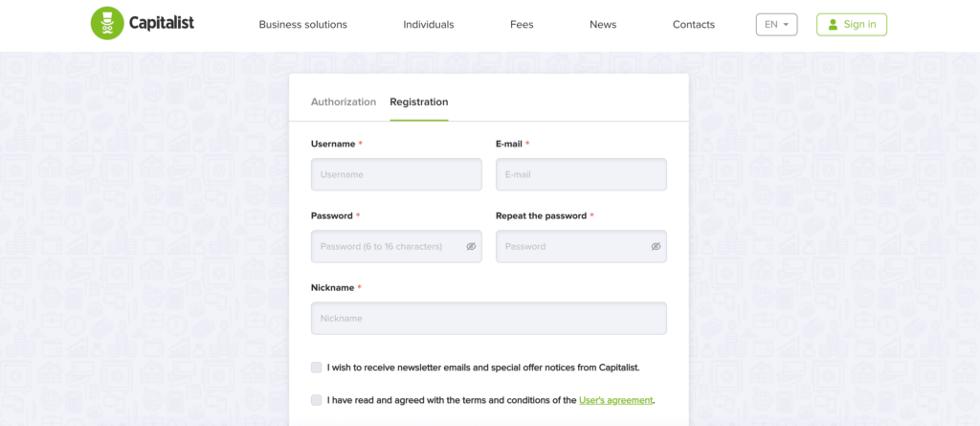Open the Contacts page
The image size is (980, 426).
click(694, 24)
